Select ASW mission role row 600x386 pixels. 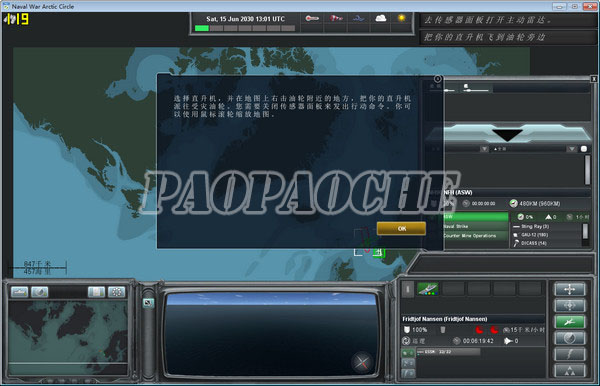click(476, 217)
